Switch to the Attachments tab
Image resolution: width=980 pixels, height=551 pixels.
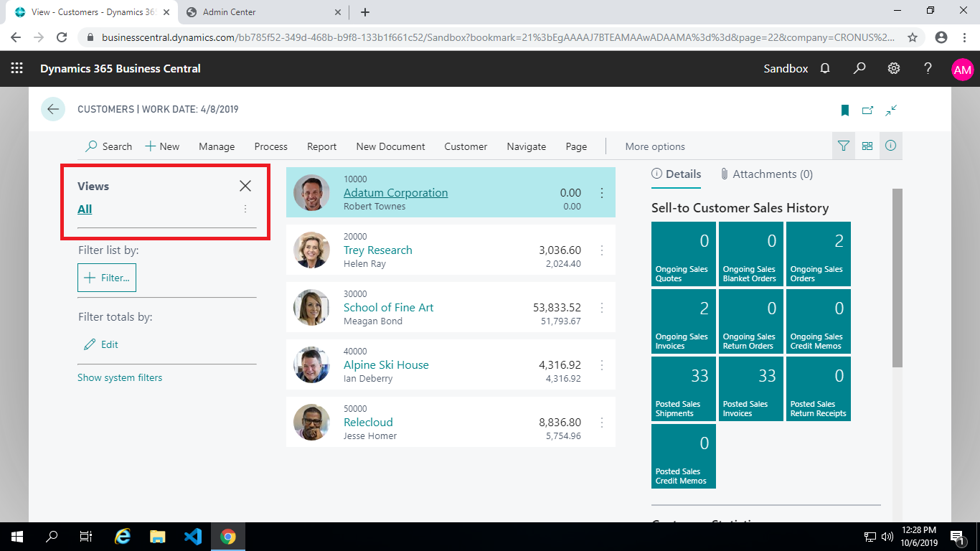point(767,174)
